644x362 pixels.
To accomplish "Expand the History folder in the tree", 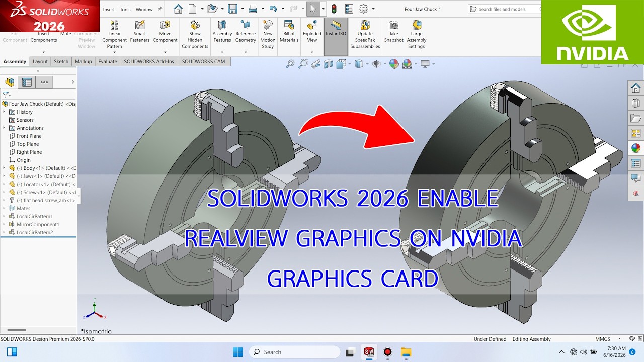I will pos(5,112).
